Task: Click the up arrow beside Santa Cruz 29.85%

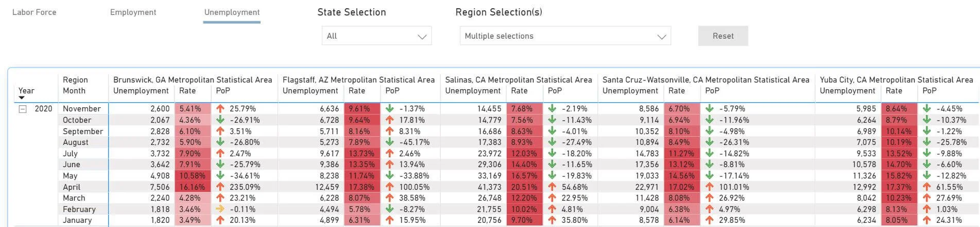Action: click(710, 220)
